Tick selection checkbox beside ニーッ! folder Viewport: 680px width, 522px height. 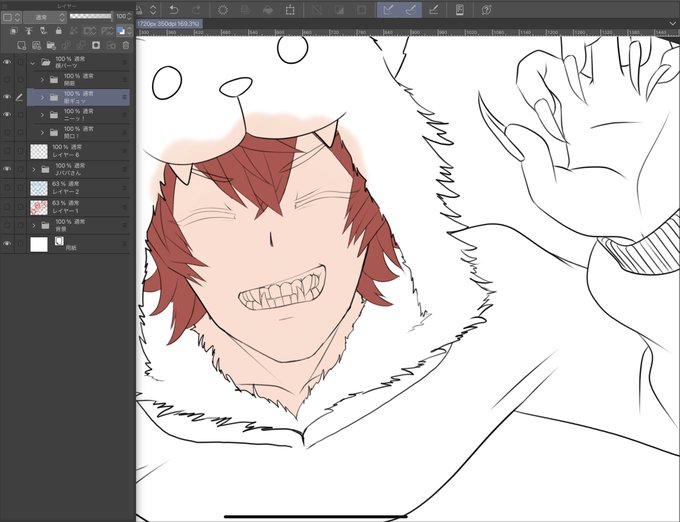[x=20, y=115]
